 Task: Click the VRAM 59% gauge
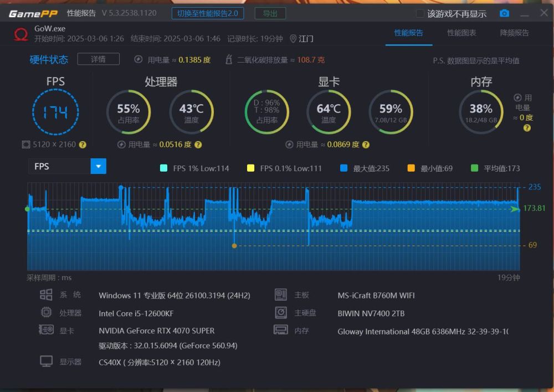click(391, 112)
